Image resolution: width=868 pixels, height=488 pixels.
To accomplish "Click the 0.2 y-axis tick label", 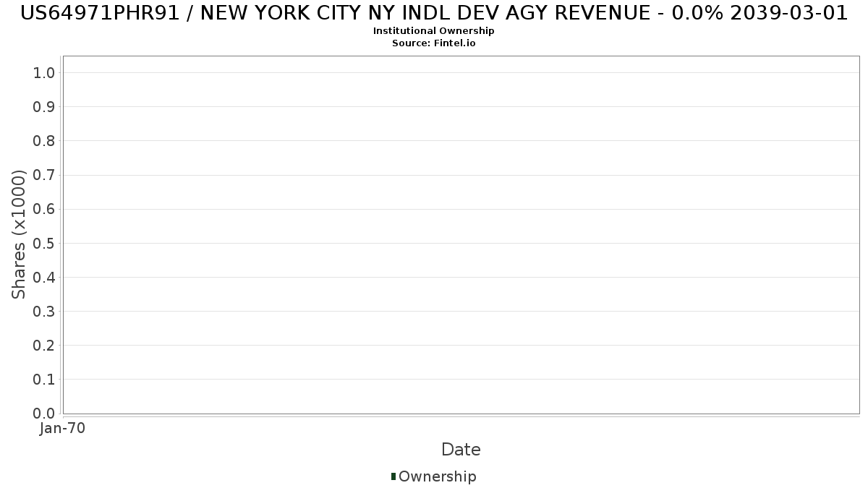I will coord(44,345).
